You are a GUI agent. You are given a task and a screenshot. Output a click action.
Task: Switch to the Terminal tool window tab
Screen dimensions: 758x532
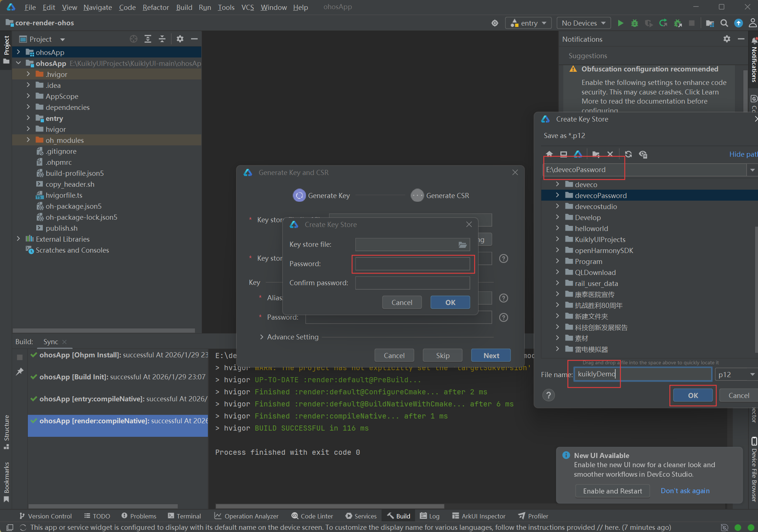[184, 516]
